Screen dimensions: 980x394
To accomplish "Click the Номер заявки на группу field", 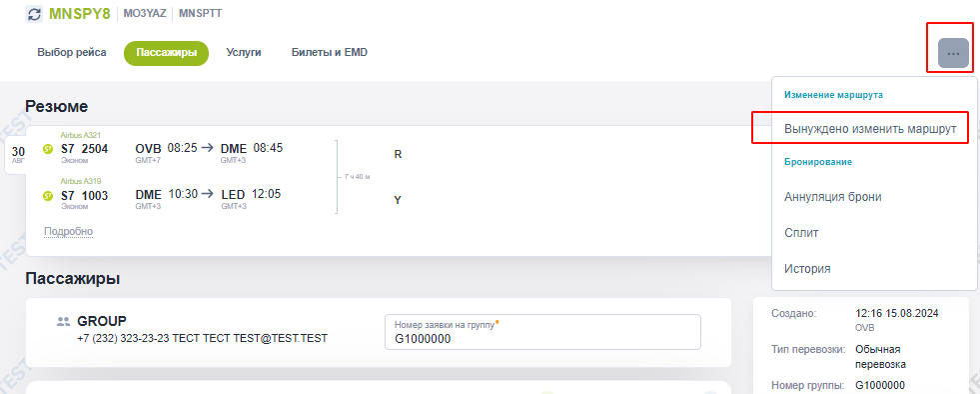I will 542,332.
